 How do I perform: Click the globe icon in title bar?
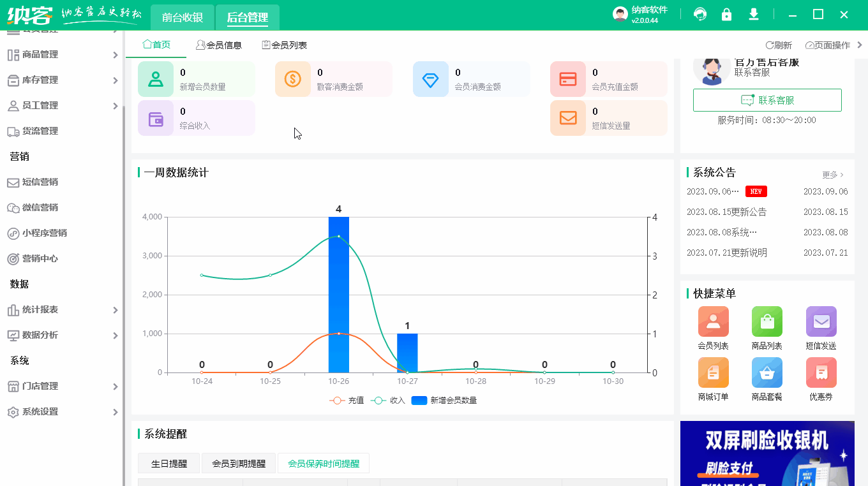[x=700, y=13]
